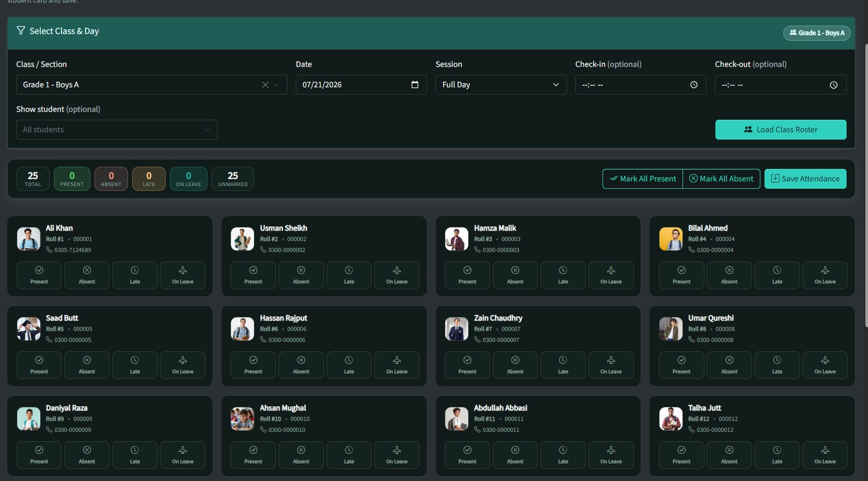Screen dimensions: 868x481
Task: Open Saad Butt's profile photo
Action: tap(29, 329)
